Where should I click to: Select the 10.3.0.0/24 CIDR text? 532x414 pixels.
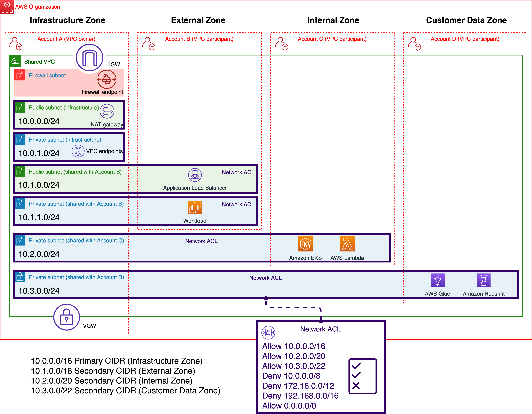coord(39,291)
